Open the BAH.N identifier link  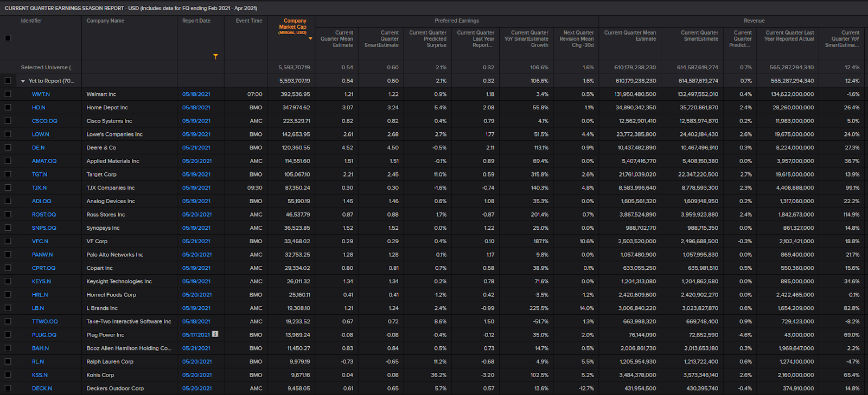(x=40, y=348)
